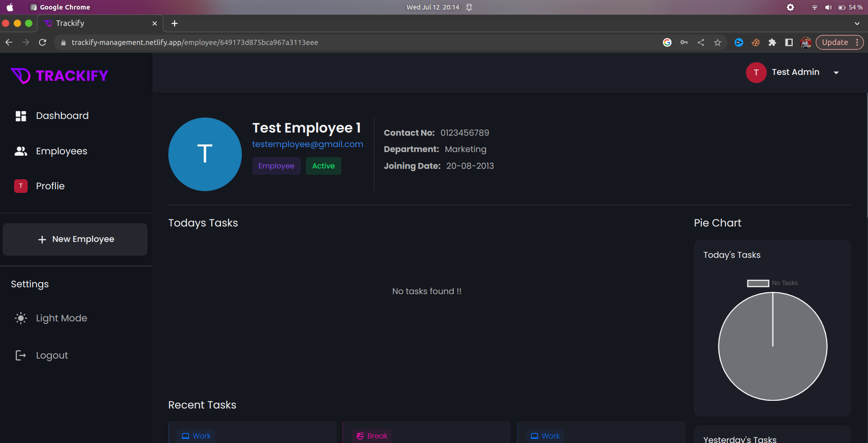Image resolution: width=868 pixels, height=443 pixels.
Task: Click the volume speaker icon
Action: (828, 7)
